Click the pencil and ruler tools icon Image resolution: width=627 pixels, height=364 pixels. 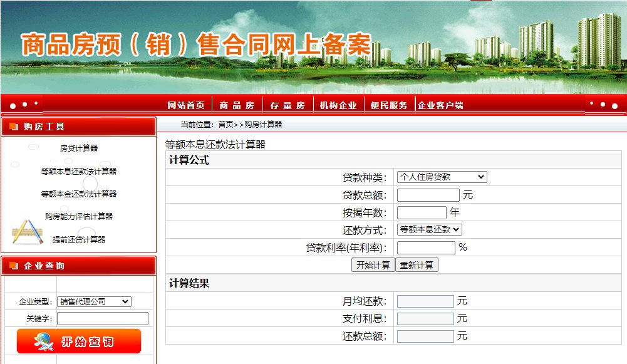pyautogui.click(x=27, y=231)
